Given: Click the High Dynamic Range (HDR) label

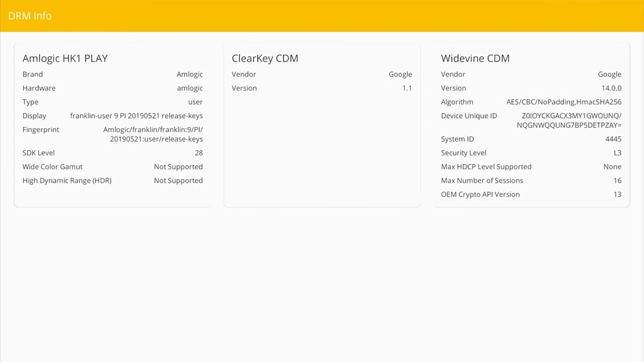Looking at the screenshot, I should (67, 181).
